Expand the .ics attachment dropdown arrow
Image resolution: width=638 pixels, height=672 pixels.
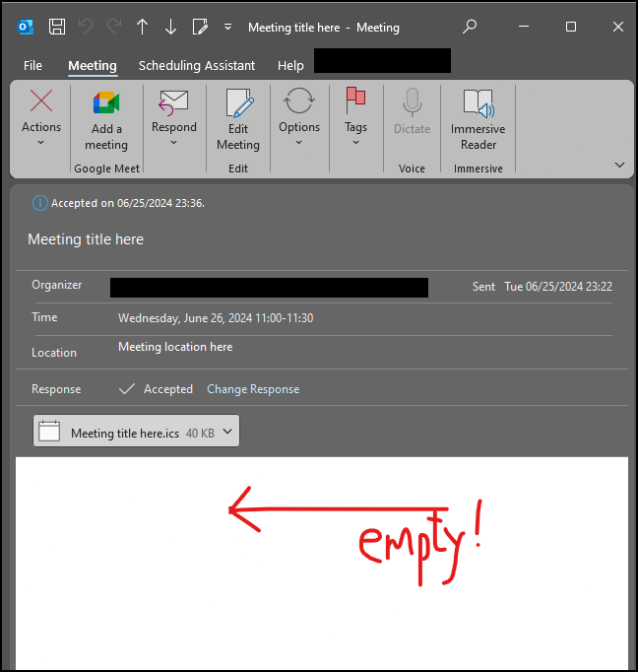click(x=227, y=432)
